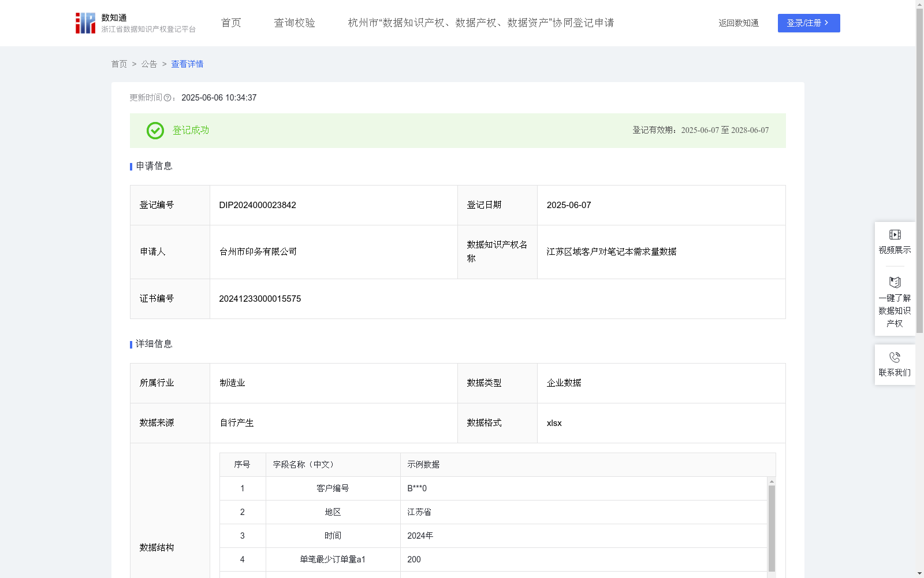
Task: Click the 数据知识产权名称 label cell
Action: point(497,252)
